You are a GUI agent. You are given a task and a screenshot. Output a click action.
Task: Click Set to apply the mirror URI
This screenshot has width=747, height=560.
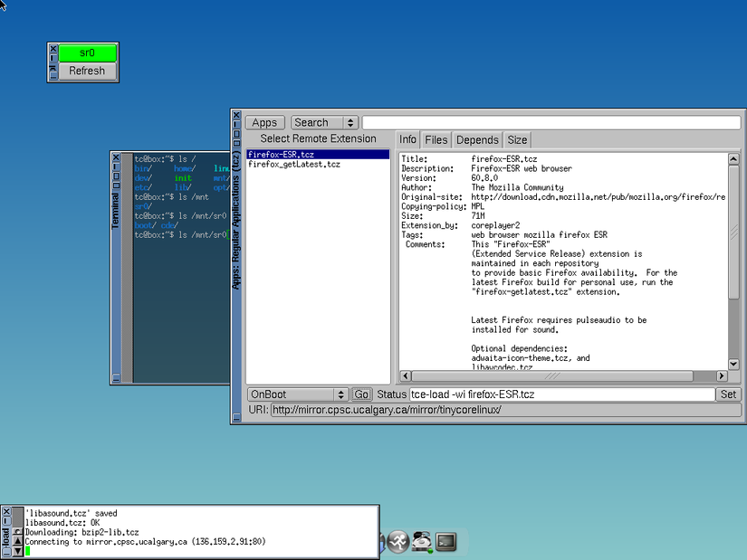730,394
